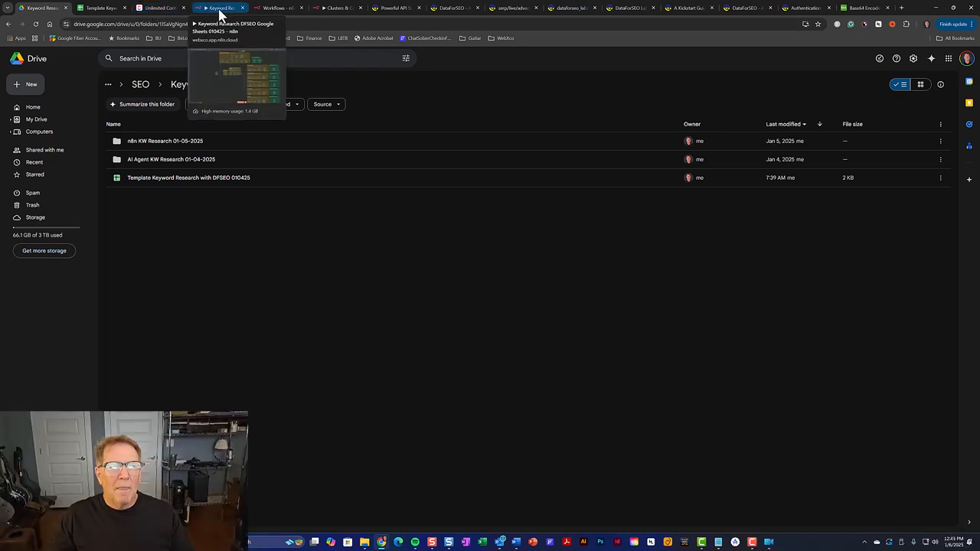Expand the breadcrumb overflow menu
Viewport: 980px width, 551px height.
point(108,84)
